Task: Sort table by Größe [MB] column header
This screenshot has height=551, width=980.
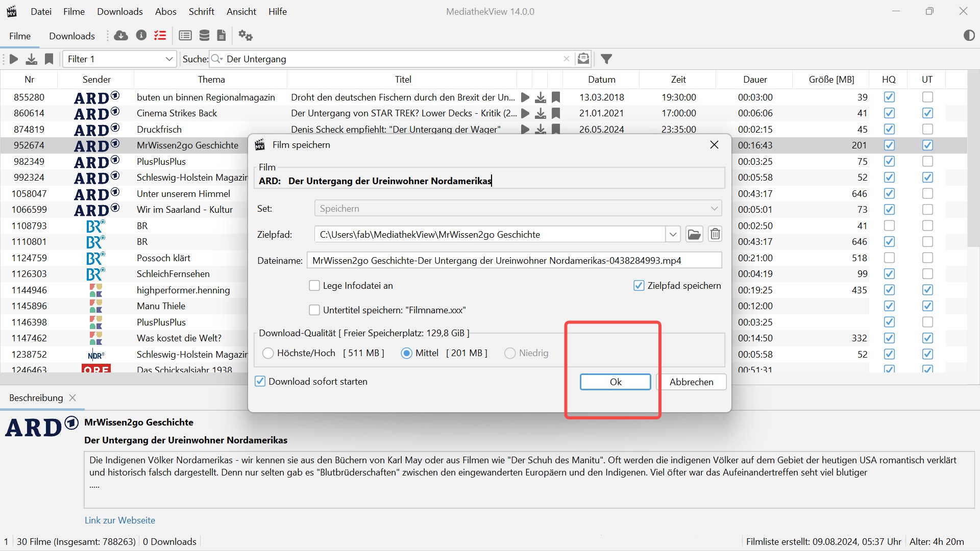Action: (831, 79)
